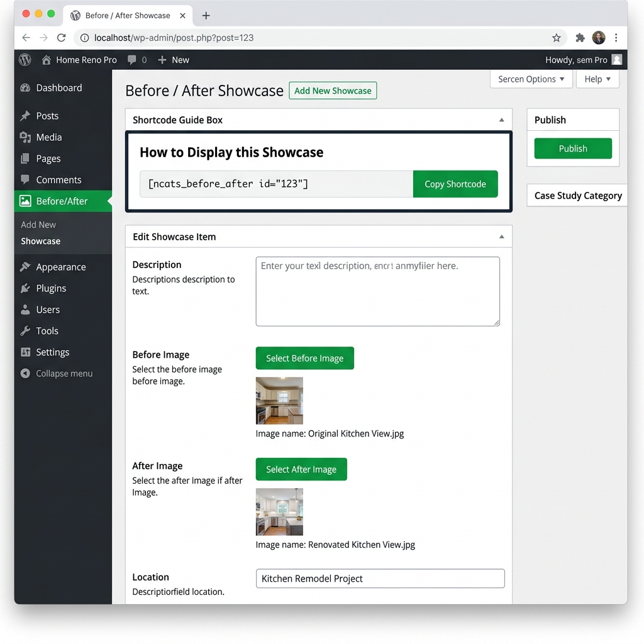Collapse the Edit Showcase Item panel
Image resolution: width=644 pixels, height=644 pixels.
click(501, 236)
